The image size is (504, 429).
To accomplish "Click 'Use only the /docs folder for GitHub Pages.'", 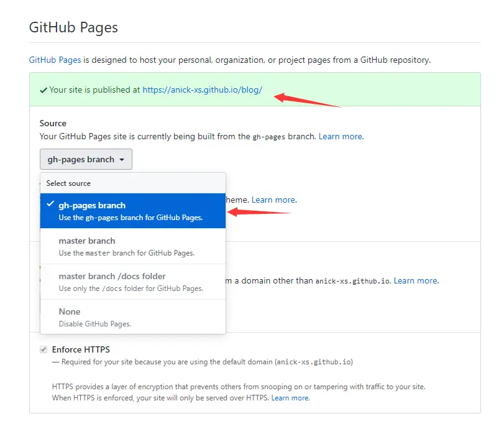I will [131, 288].
